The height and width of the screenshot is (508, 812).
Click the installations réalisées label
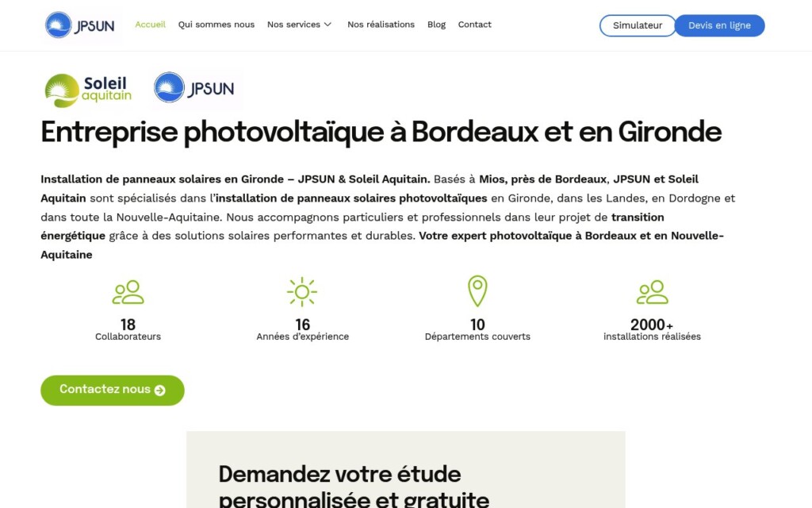[x=652, y=337]
